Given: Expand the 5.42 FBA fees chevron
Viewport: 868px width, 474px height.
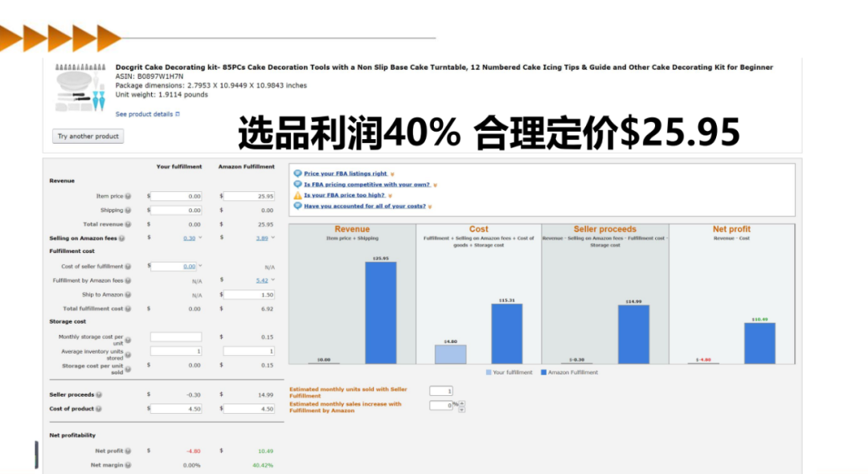Looking at the screenshot, I should [273, 280].
